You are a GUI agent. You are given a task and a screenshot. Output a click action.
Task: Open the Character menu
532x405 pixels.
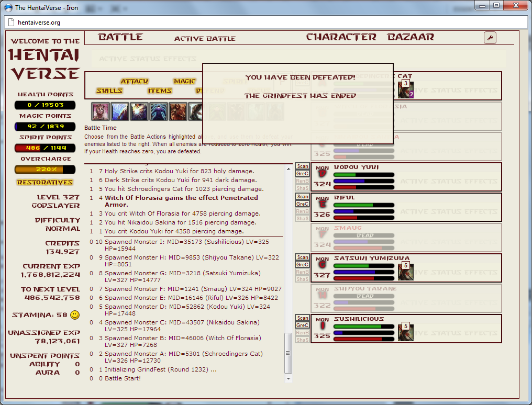pos(341,37)
